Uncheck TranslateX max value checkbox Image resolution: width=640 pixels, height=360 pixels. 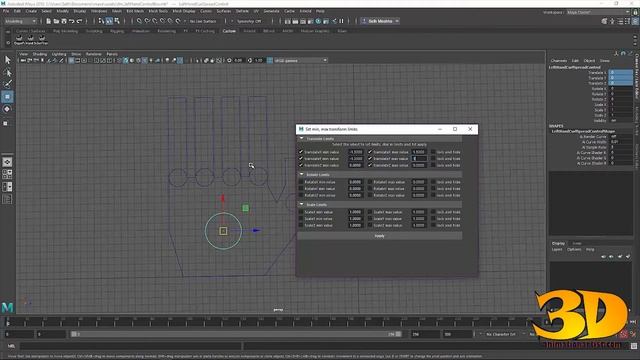coord(370,152)
